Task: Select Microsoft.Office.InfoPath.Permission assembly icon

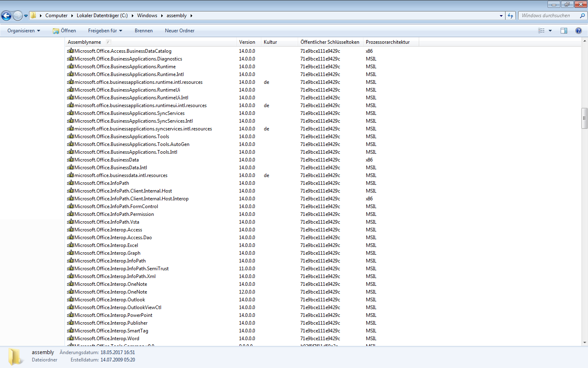Action: click(x=70, y=214)
